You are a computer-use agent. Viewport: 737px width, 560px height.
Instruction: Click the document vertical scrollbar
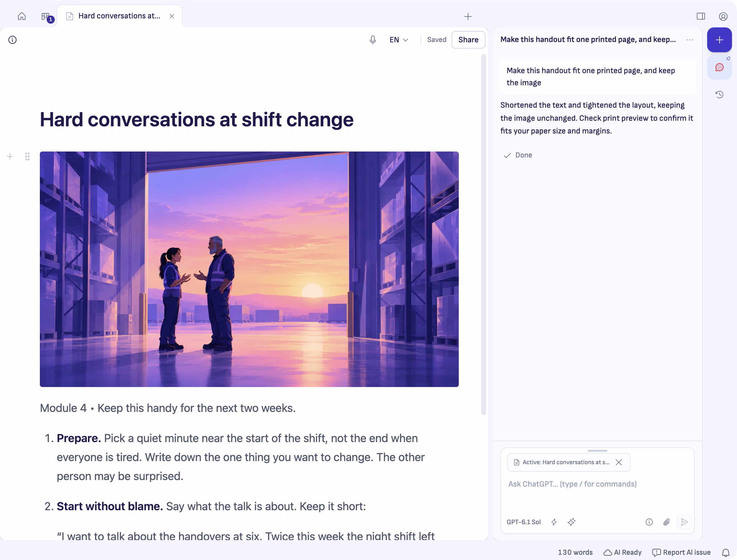pyautogui.click(x=483, y=235)
